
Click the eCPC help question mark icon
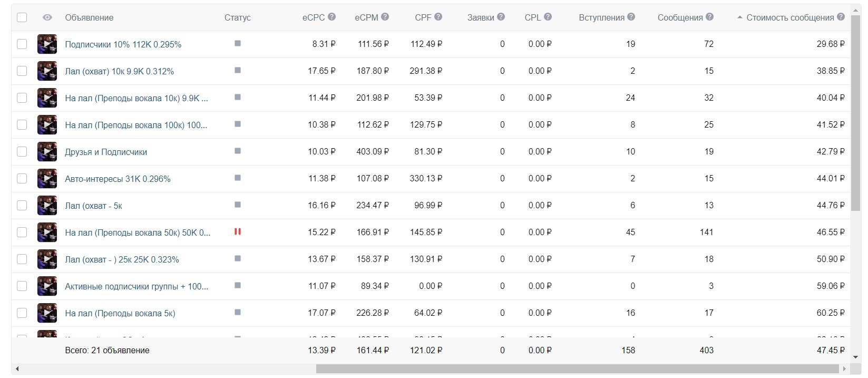tap(331, 17)
